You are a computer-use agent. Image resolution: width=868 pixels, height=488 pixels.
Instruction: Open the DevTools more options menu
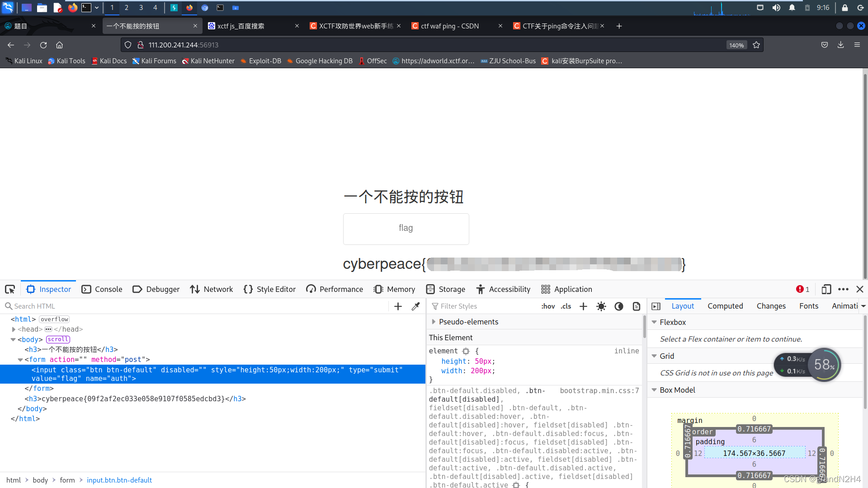click(843, 289)
